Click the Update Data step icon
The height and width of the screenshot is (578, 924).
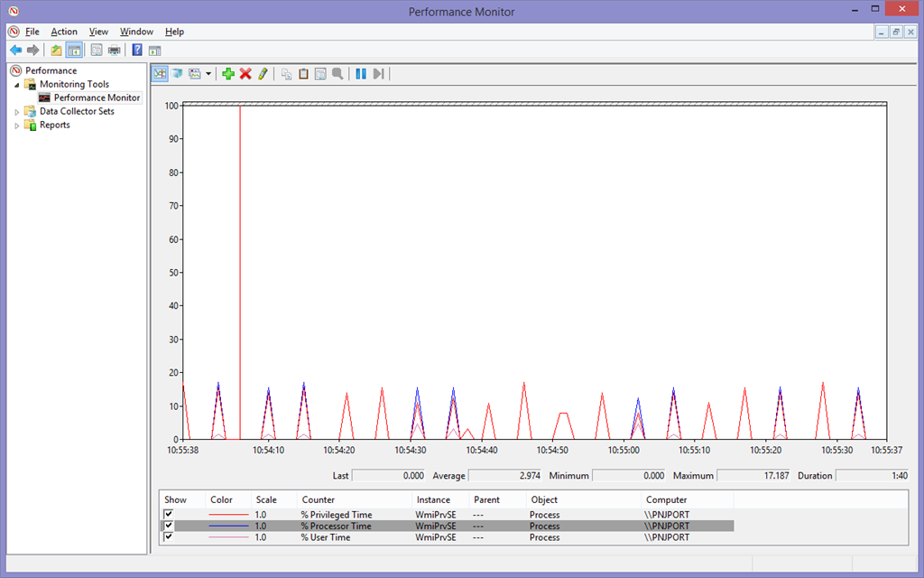(378, 74)
